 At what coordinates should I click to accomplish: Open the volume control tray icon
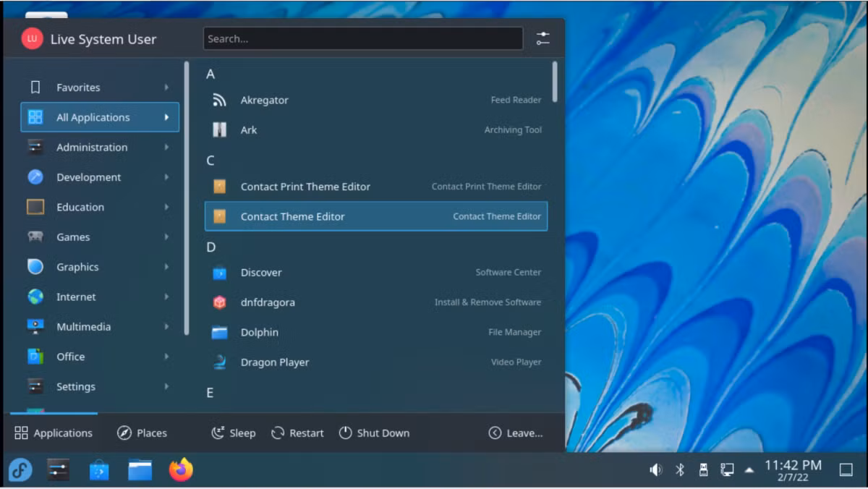point(656,470)
